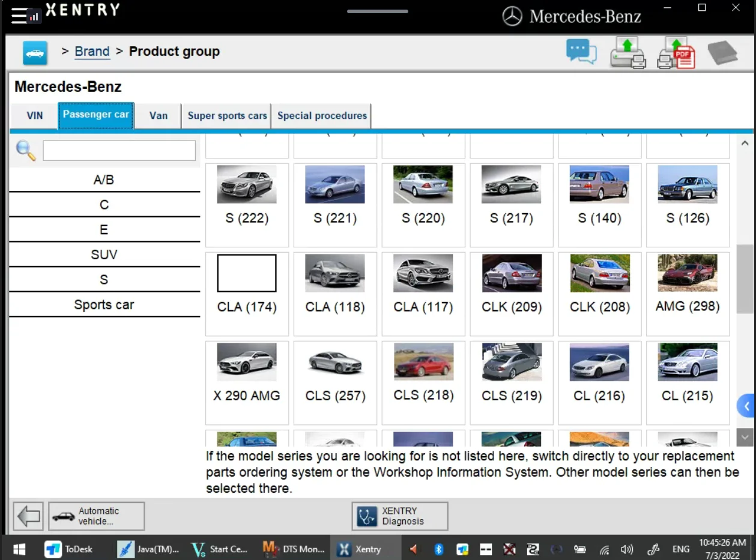Click the blue side panel expand arrow
The height and width of the screenshot is (560, 756).
[746, 406]
